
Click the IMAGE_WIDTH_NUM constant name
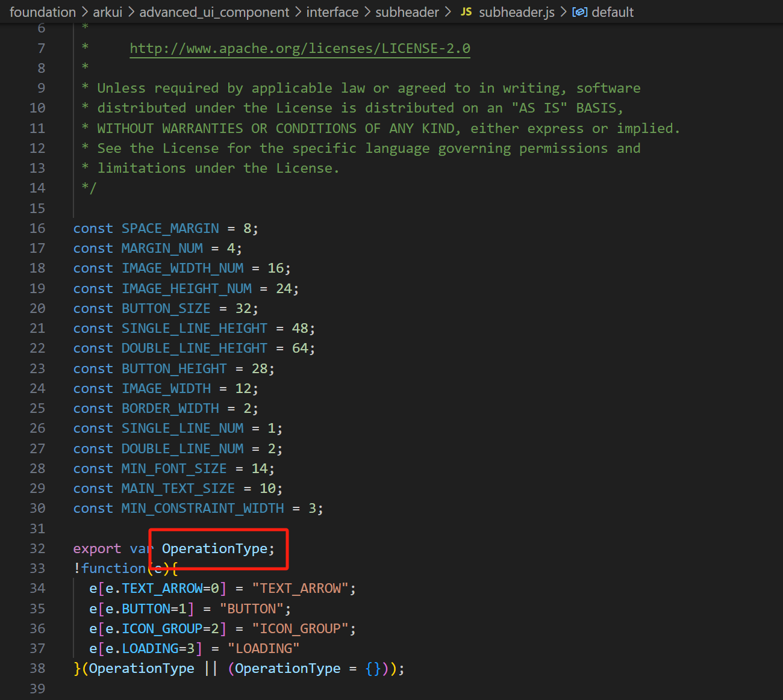[x=182, y=268]
